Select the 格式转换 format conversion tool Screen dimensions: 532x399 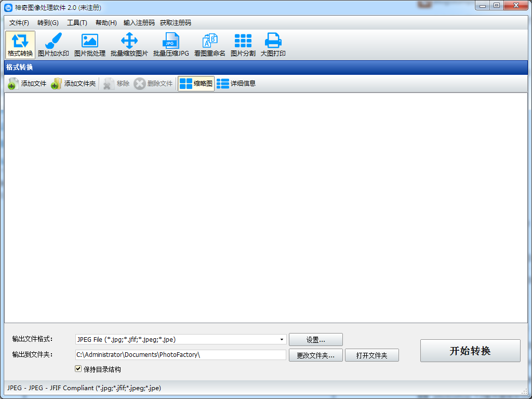click(20, 45)
